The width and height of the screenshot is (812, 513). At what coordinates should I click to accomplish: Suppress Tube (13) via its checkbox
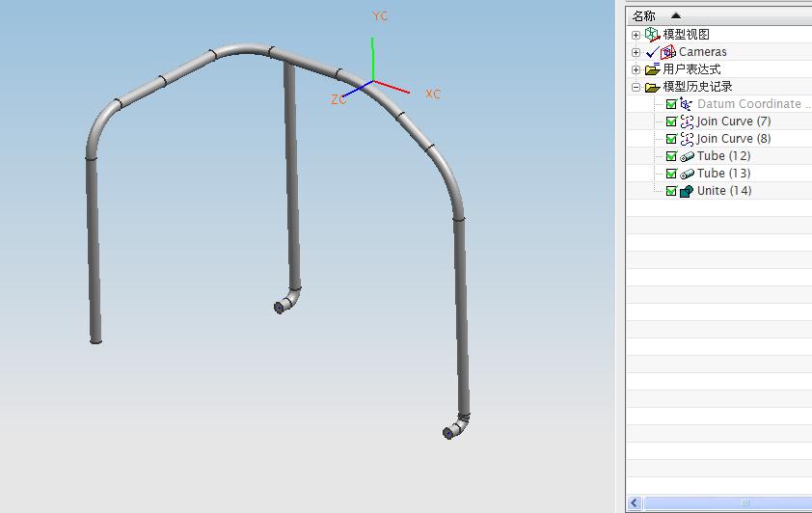tap(671, 174)
